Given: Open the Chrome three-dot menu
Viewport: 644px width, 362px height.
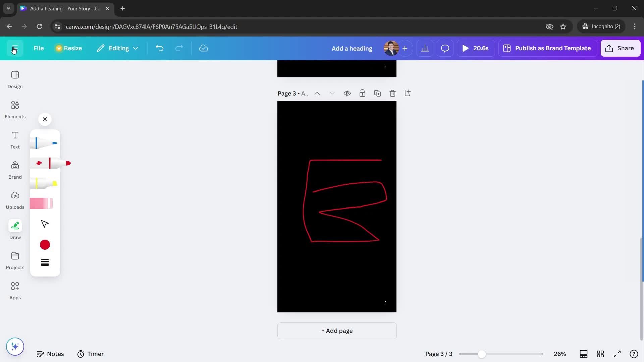Looking at the screenshot, I should (x=635, y=26).
